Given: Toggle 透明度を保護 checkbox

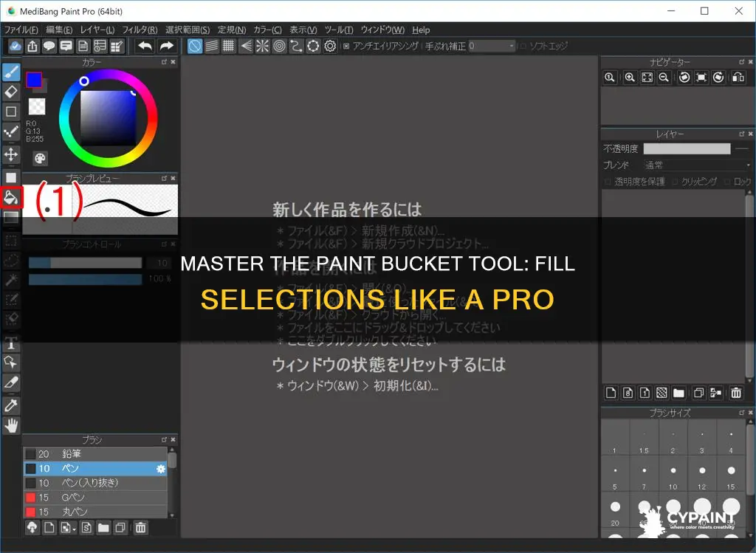Looking at the screenshot, I should pyautogui.click(x=608, y=182).
